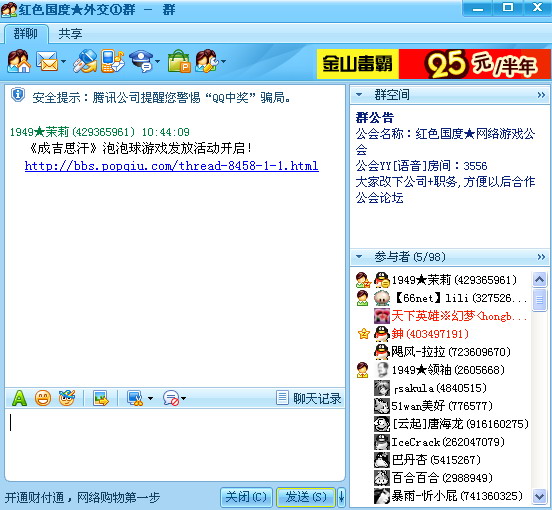This screenshot has width=552, height=510.
Task: Click the 关闭(C) button
Action: pyautogui.click(x=246, y=497)
